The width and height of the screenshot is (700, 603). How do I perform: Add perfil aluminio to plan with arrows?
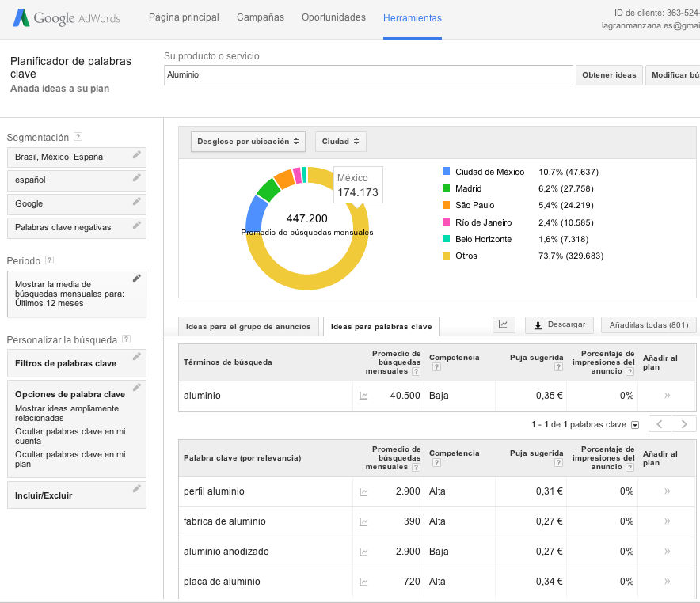pos(667,491)
